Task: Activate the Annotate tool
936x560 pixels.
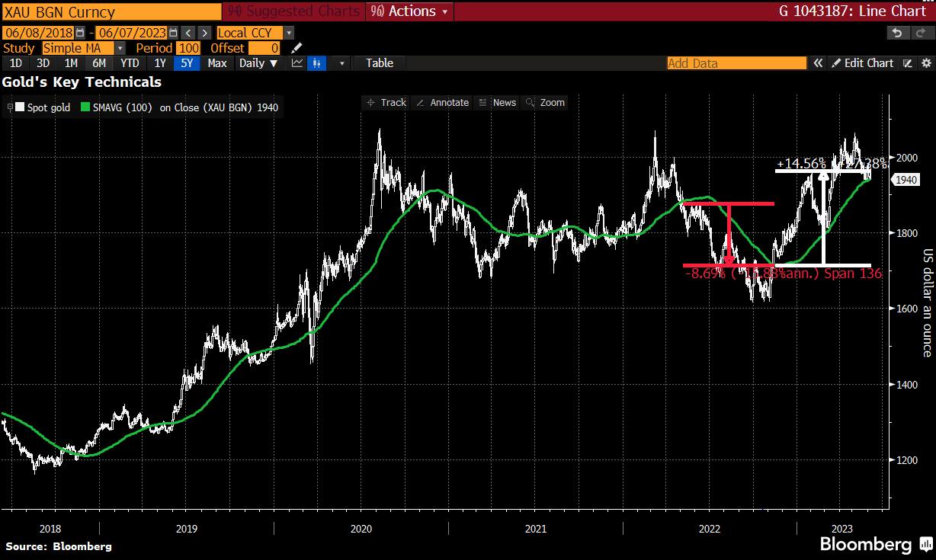Action: click(x=442, y=102)
